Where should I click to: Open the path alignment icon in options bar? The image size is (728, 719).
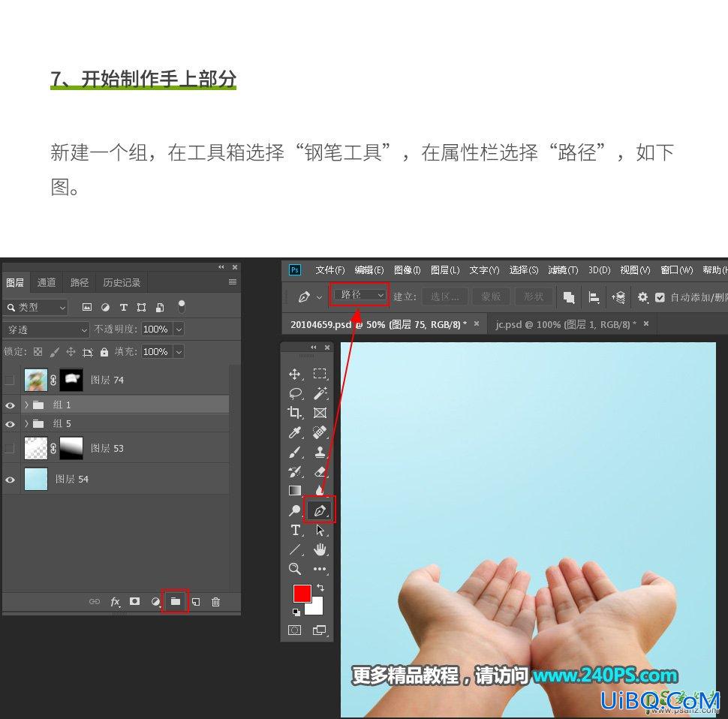click(x=594, y=297)
